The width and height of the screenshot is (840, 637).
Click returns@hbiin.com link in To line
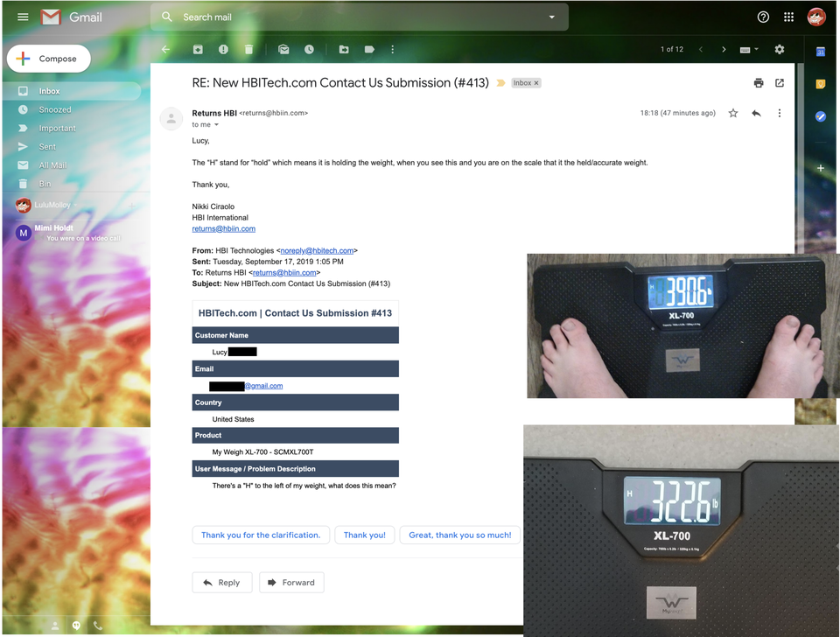(x=284, y=273)
